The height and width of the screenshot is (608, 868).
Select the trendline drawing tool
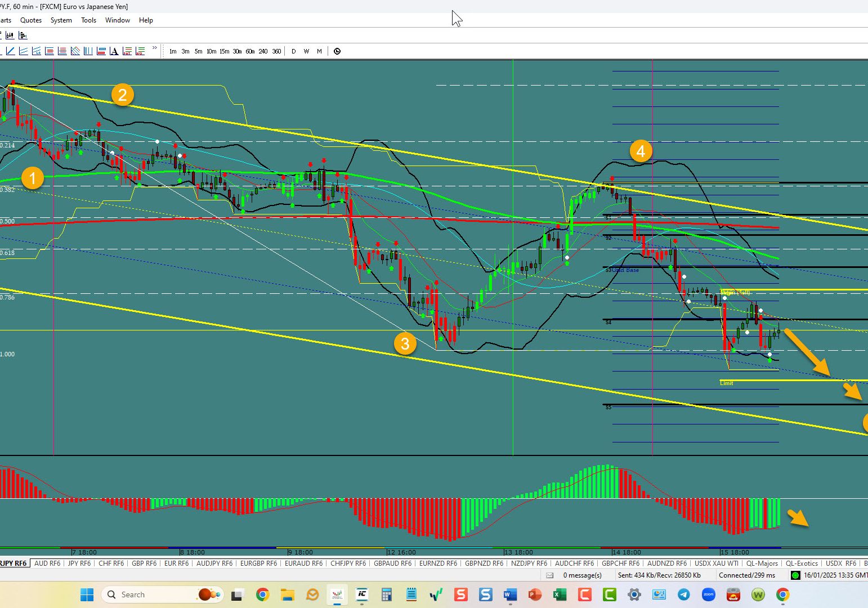tap(10, 51)
